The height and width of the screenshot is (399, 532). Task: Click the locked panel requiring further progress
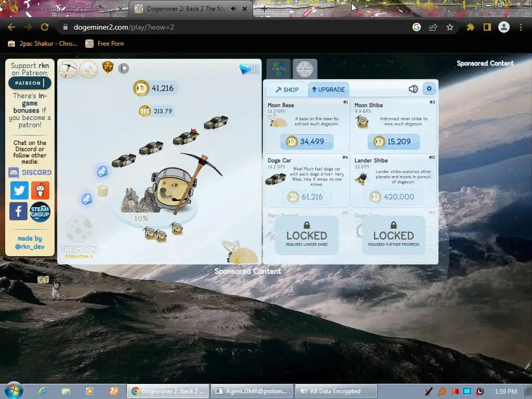[394, 235]
